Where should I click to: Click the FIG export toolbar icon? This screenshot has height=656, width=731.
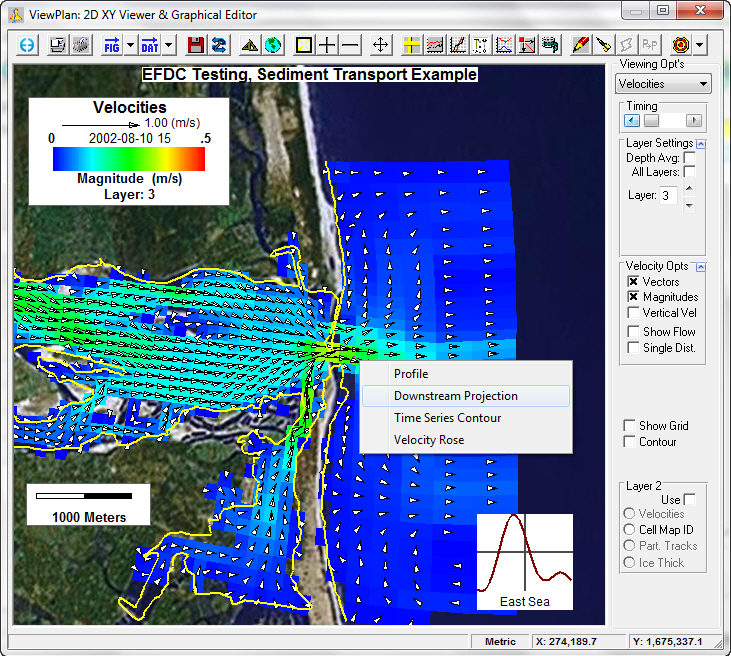[x=111, y=45]
